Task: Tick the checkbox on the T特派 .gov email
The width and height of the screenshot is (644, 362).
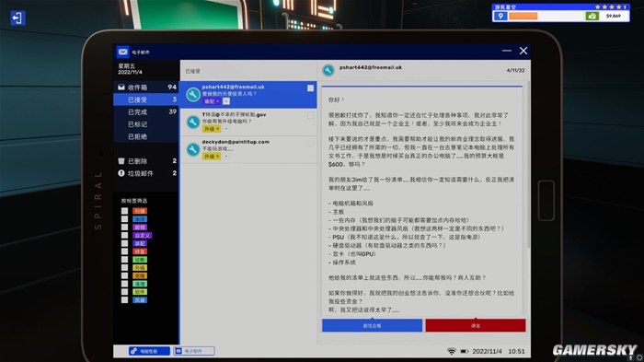Action: (x=311, y=115)
